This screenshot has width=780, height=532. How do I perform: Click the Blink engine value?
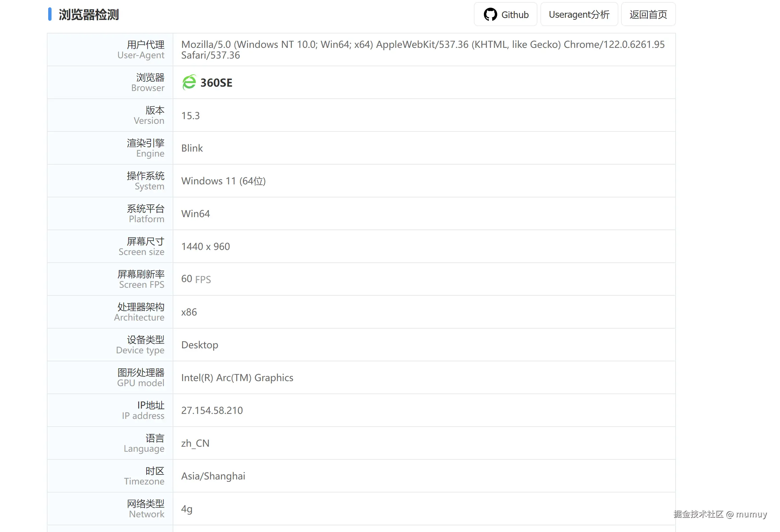(x=192, y=148)
